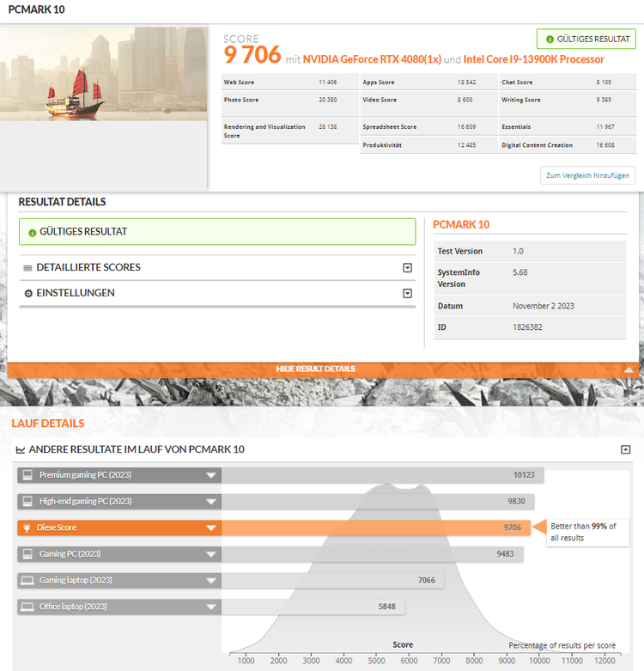Click the laptop icon for Gaming laptop
This screenshot has width=644, height=671.
pos(27,580)
